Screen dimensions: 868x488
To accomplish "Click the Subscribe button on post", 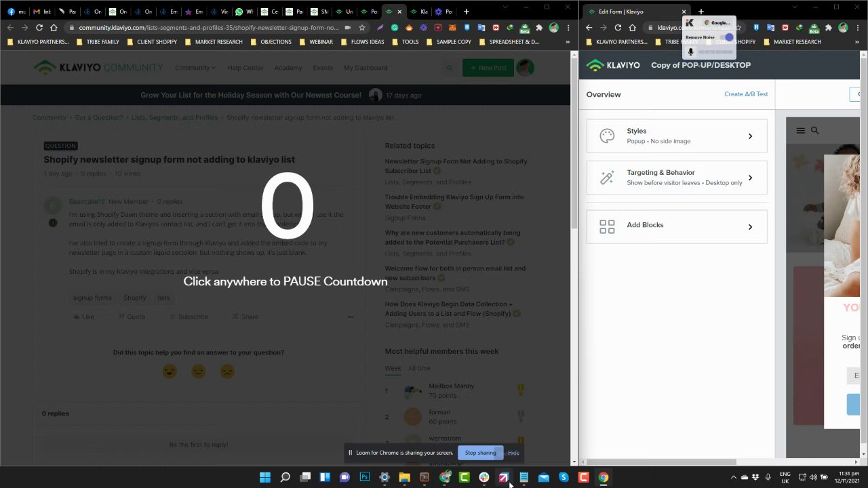I will coord(189,317).
